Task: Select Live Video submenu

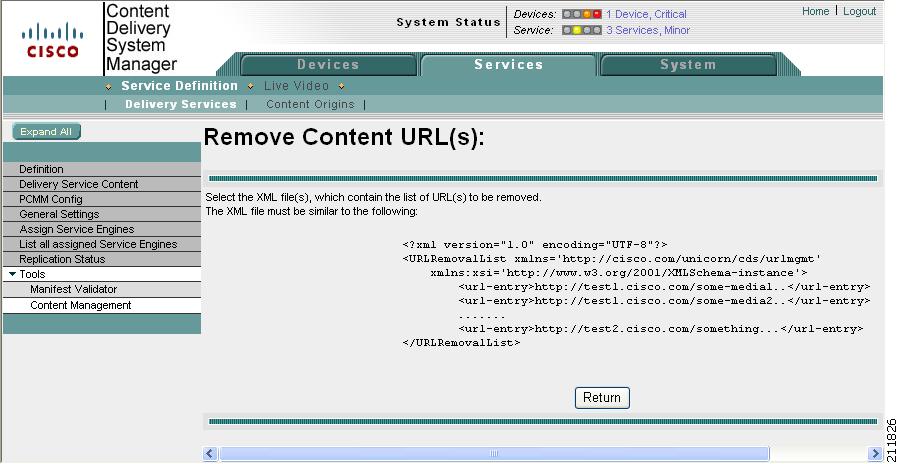Action: point(296,86)
